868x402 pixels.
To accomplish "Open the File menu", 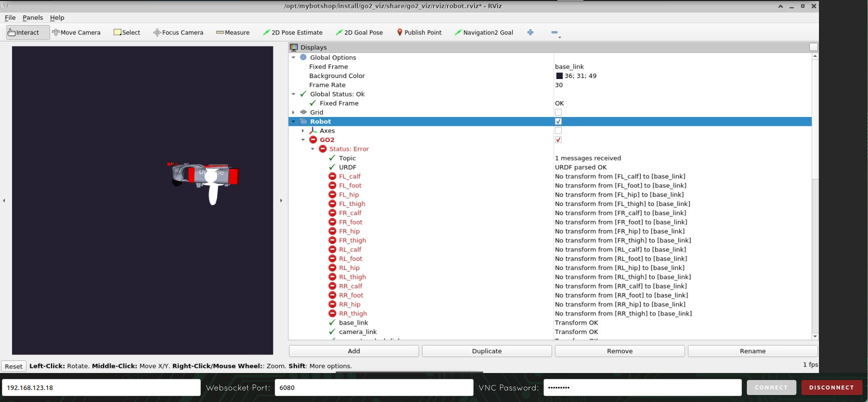I will click(10, 17).
